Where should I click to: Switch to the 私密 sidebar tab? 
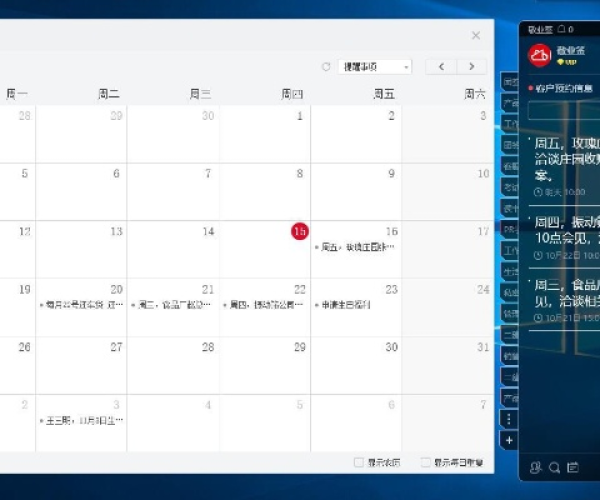pos(510,293)
